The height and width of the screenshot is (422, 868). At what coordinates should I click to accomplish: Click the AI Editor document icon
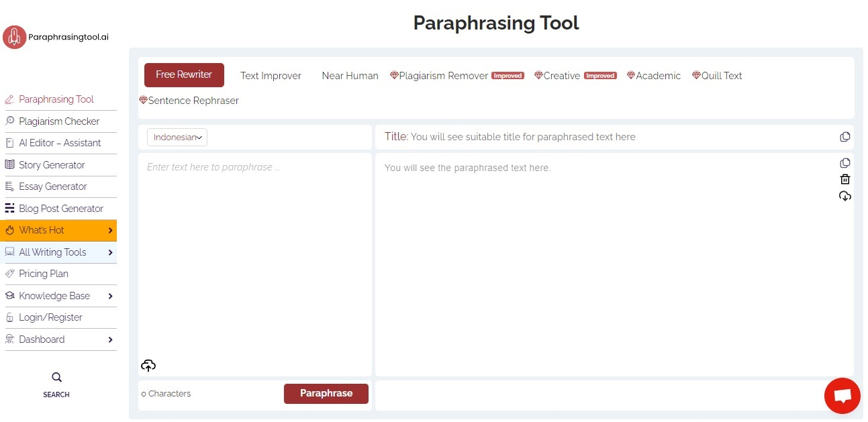tap(9, 143)
